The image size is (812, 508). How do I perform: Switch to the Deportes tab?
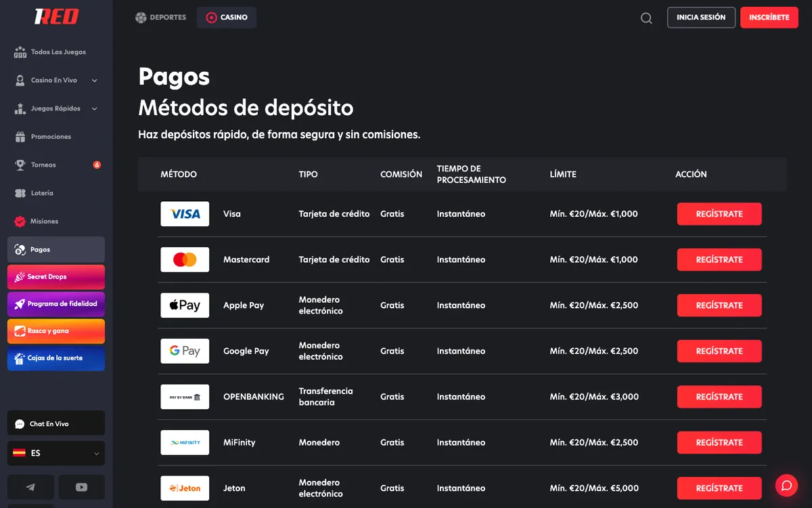point(160,18)
